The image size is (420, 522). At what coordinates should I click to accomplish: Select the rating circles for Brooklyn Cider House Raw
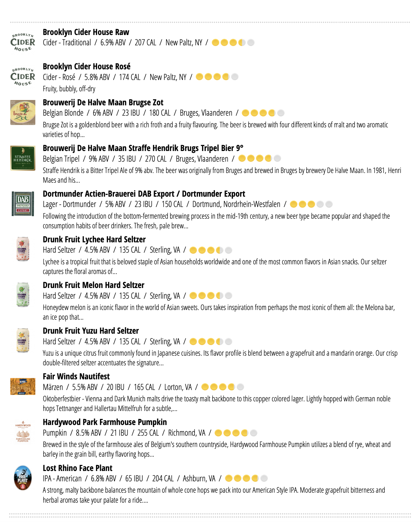click(233, 42)
